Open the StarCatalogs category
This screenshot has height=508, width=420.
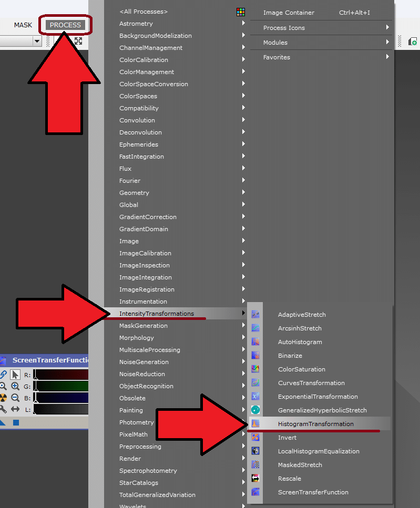coord(139,483)
